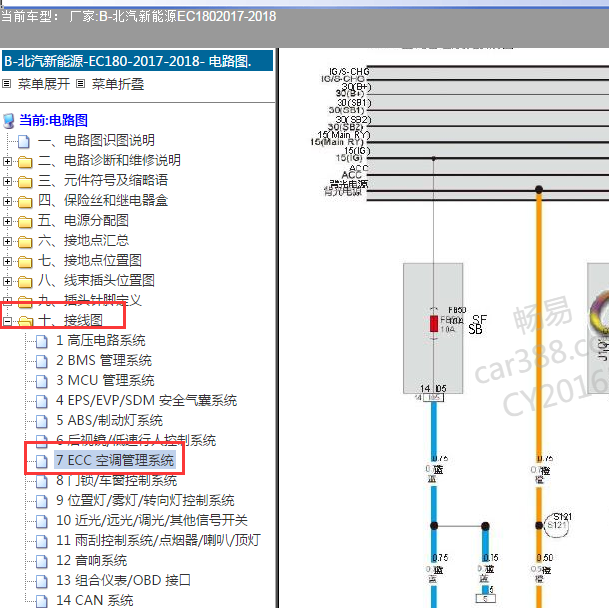Screen dimensions: 609x608
Task: Click page icon of 3 MCU 管理系统
Action: [x=42, y=382]
